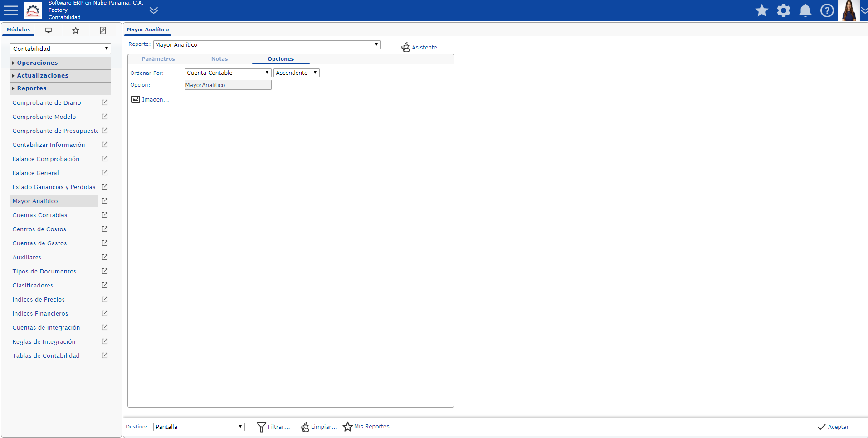
Task: Open the Destino Pantalla dropdown
Action: [x=199, y=427]
